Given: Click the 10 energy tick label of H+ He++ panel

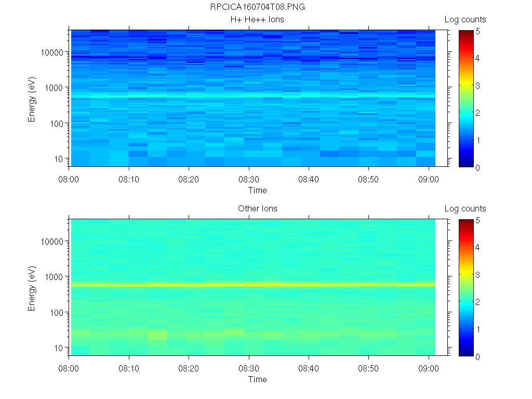Looking at the screenshot, I should (59, 159).
